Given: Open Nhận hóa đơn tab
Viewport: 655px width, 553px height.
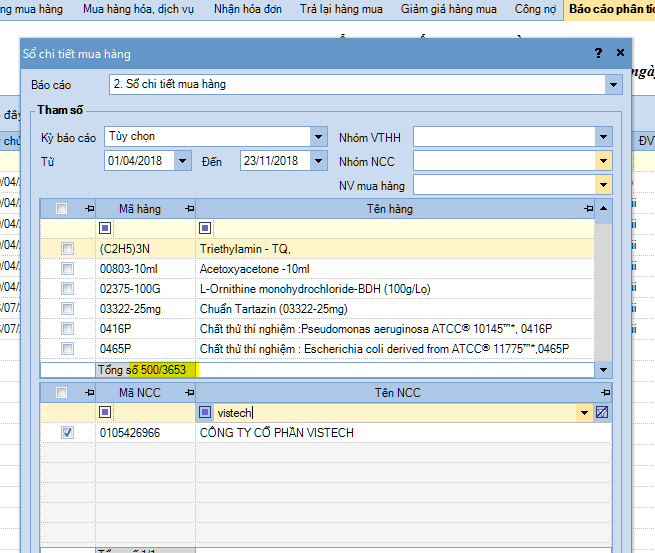Looking at the screenshot, I should [x=251, y=9].
